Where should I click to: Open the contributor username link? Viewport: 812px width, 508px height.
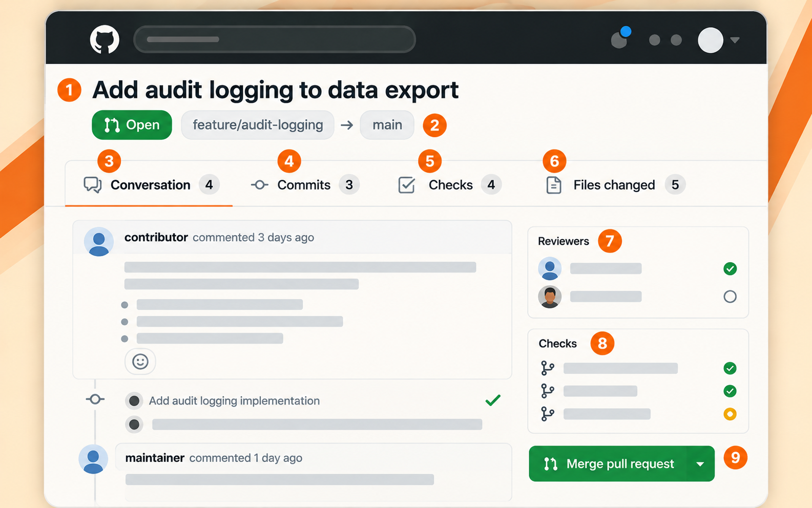156,238
